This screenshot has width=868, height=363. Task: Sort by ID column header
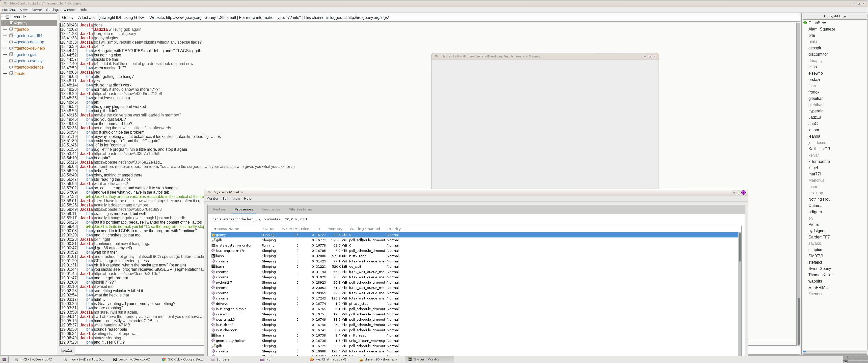[320, 229]
